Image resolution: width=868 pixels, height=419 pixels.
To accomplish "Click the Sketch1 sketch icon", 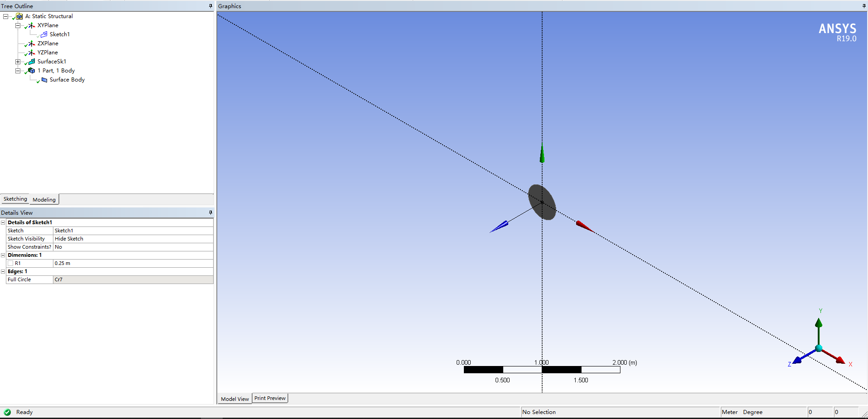I will click(43, 34).
